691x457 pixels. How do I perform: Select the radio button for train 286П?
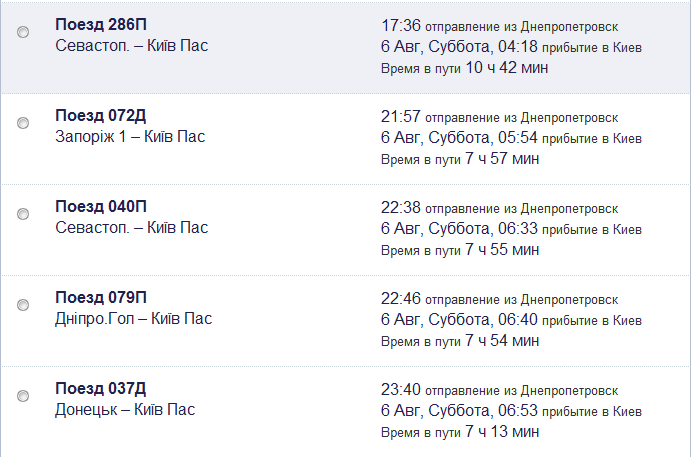(x=23, y=32)
